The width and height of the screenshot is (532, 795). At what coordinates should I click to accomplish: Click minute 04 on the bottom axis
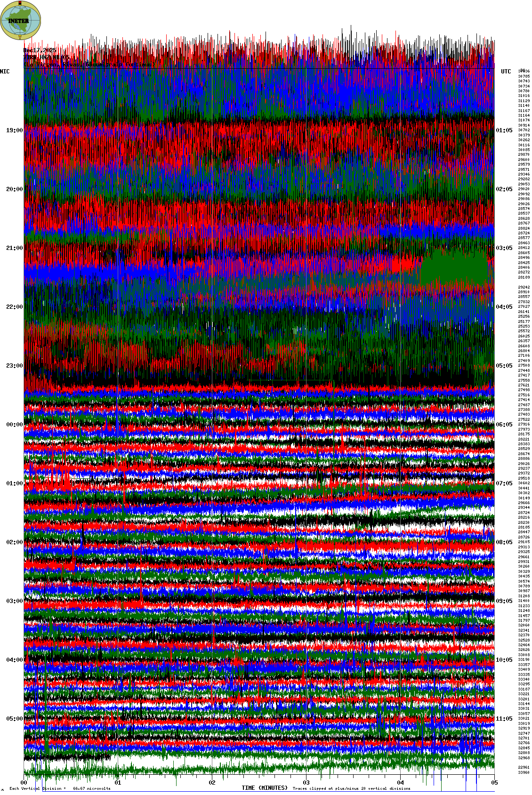pos(401,783)
